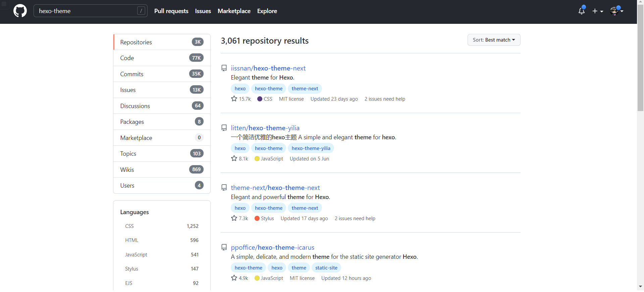The width and height of the screenshot is (644, 292).
Task: Click star icon for litten/hexo-theme-yilia
Action: (234, 158)
